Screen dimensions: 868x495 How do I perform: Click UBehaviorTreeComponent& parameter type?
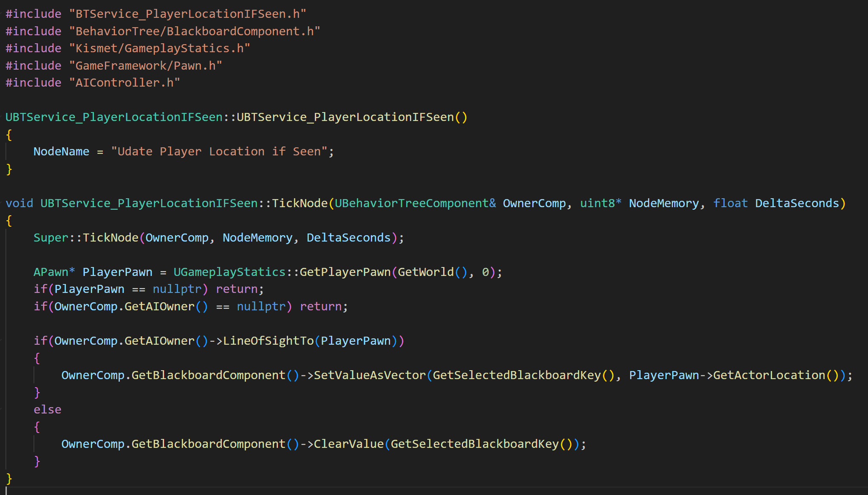pos(415,203)
